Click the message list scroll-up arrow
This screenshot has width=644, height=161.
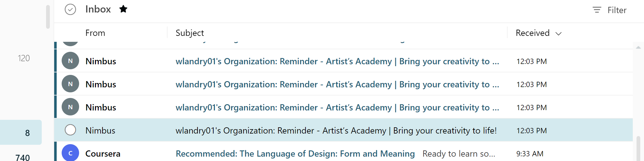[x=638, y=47]
